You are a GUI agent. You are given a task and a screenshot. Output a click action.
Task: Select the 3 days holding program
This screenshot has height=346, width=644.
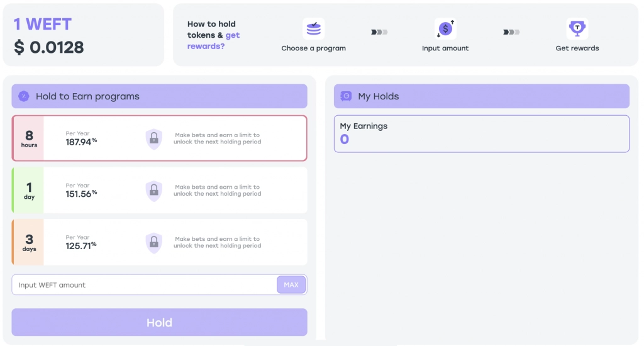tap(159, 242)
